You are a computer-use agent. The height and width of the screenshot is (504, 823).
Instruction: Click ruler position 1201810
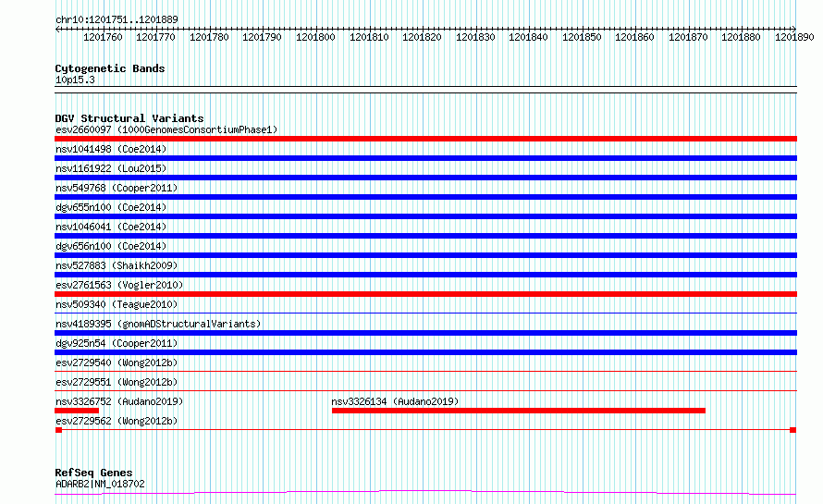click(369, 37)
